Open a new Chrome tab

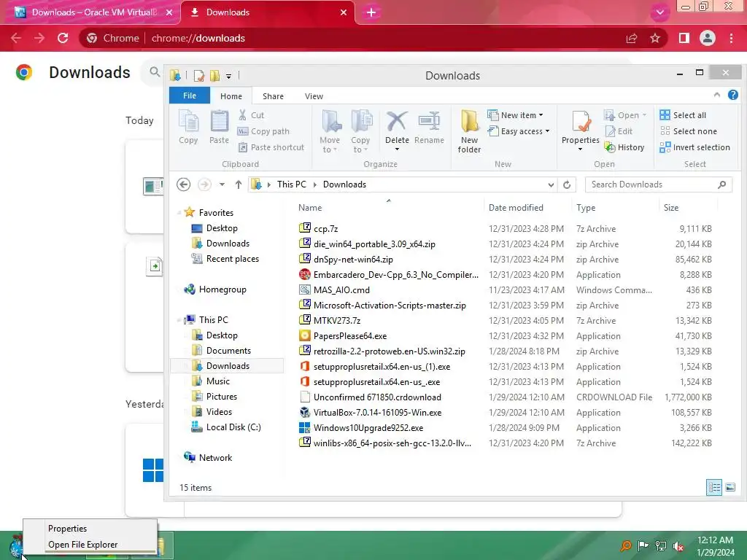(x=371, y=12)
